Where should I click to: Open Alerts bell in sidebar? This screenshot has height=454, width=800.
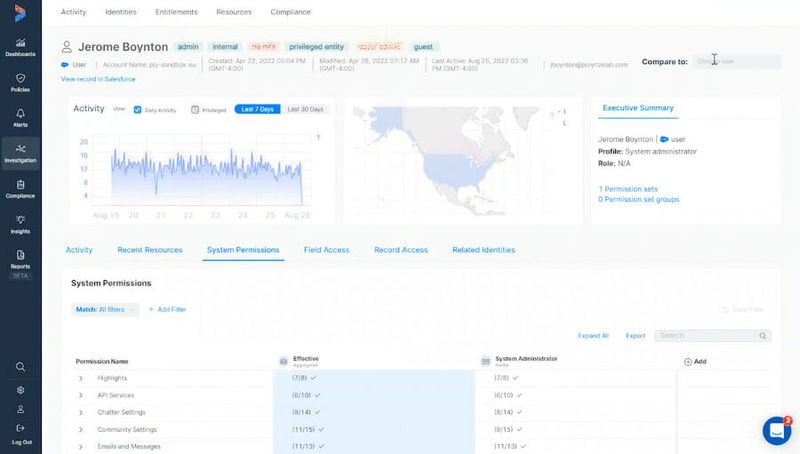click(x=21, y=117)
